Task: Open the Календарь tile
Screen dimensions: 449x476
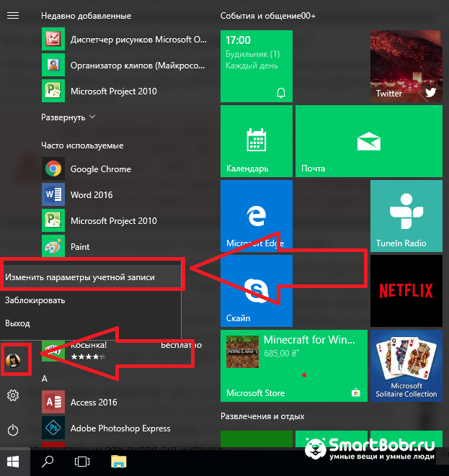Action: coord(257,141)
